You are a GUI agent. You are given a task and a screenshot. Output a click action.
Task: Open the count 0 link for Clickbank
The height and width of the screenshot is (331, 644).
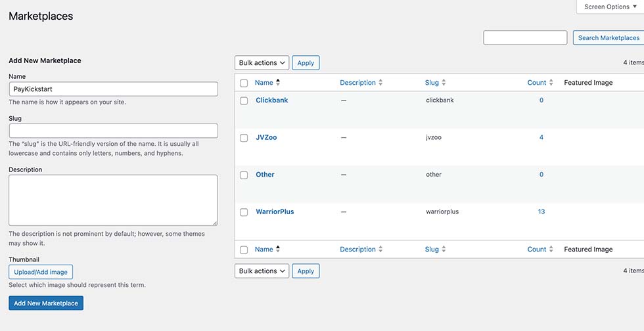coord(541,100)
